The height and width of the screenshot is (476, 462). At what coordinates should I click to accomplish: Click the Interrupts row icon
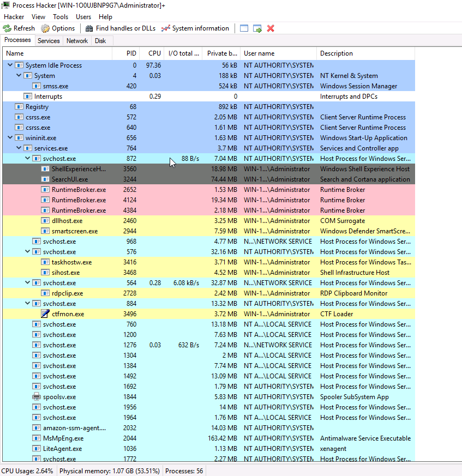(28, 97)
